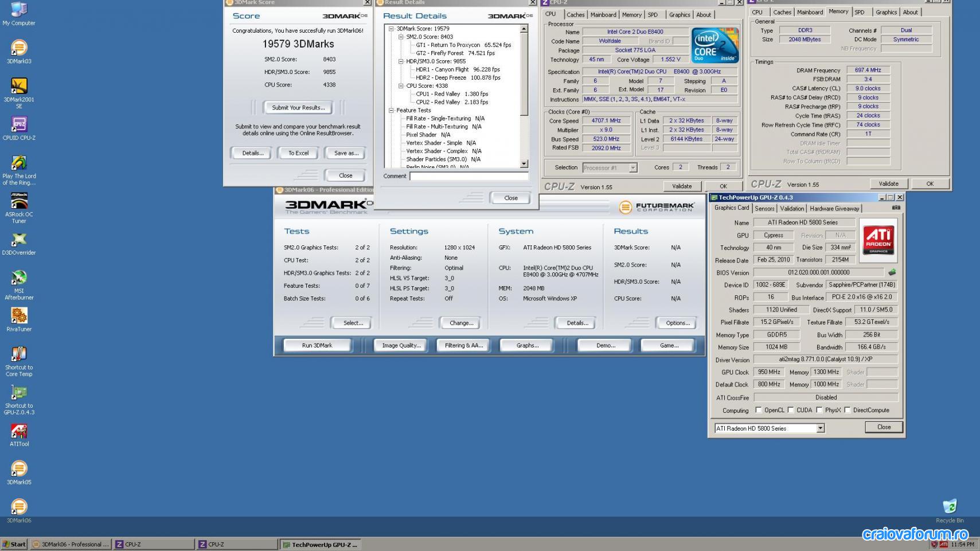Click Submit Your Results button
The width and height of the screenshot is (980, 551).
pyautogui.click(x=298, y=107)
